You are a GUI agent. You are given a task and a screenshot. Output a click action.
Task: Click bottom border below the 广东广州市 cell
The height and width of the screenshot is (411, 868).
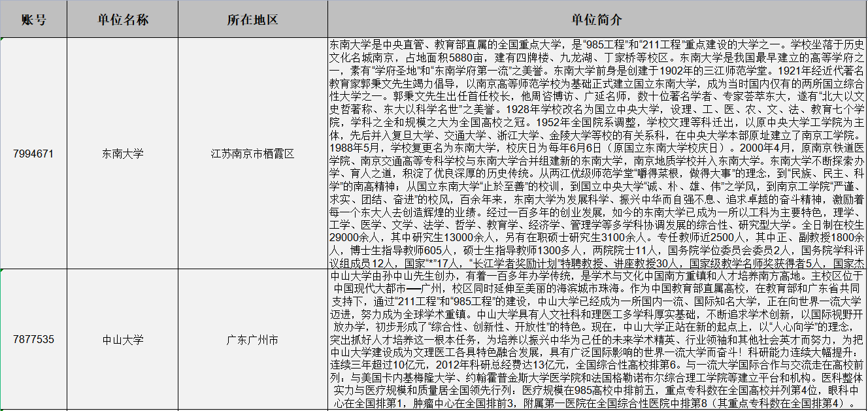click(x=252, y=409)
